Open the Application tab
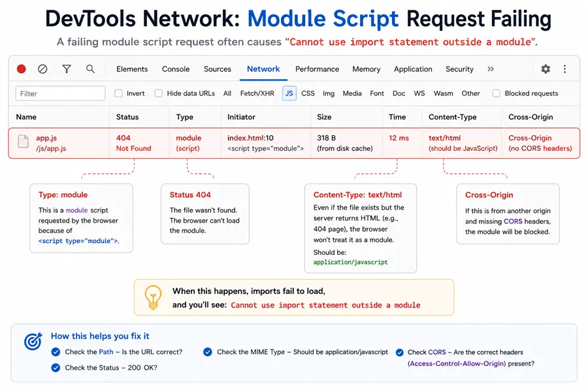This screenshot has height=392, width=588. [x=413, y=69]
